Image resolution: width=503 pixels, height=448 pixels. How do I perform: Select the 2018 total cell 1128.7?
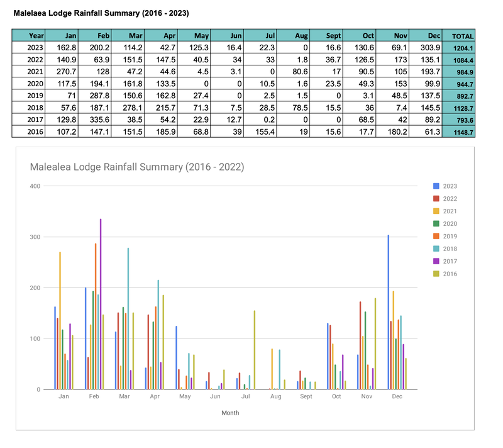pos(458,108)
